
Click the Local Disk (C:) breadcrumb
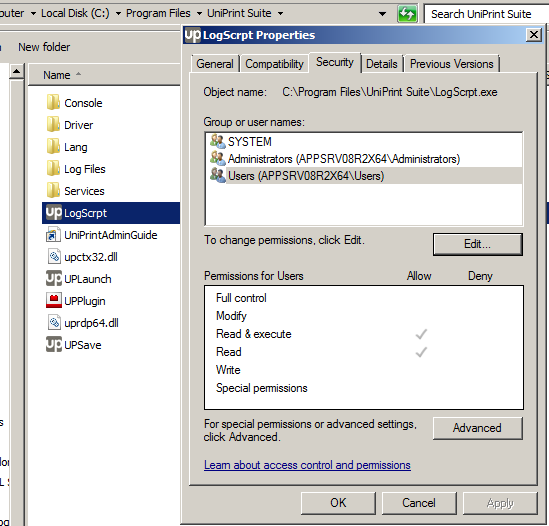click(x=75, y=13)
